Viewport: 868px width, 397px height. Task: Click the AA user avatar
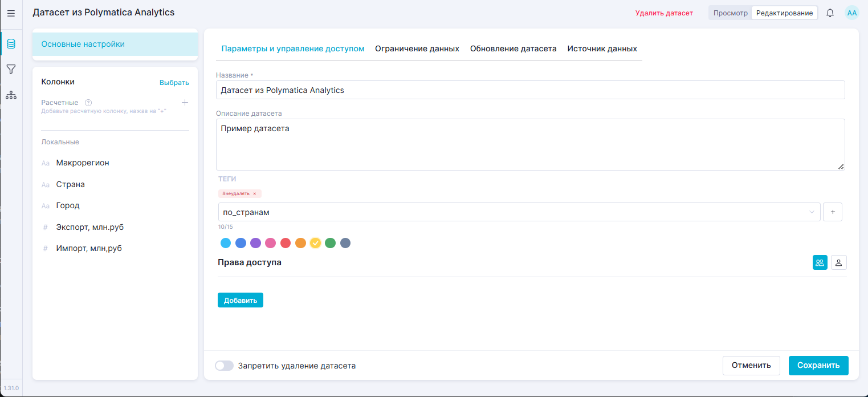coord(851,13)
